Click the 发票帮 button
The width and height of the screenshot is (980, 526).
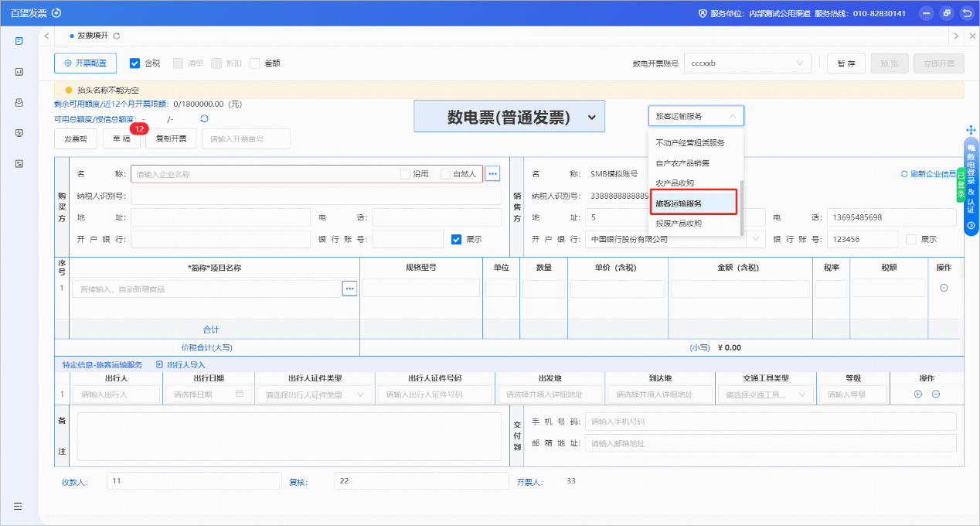76,138
